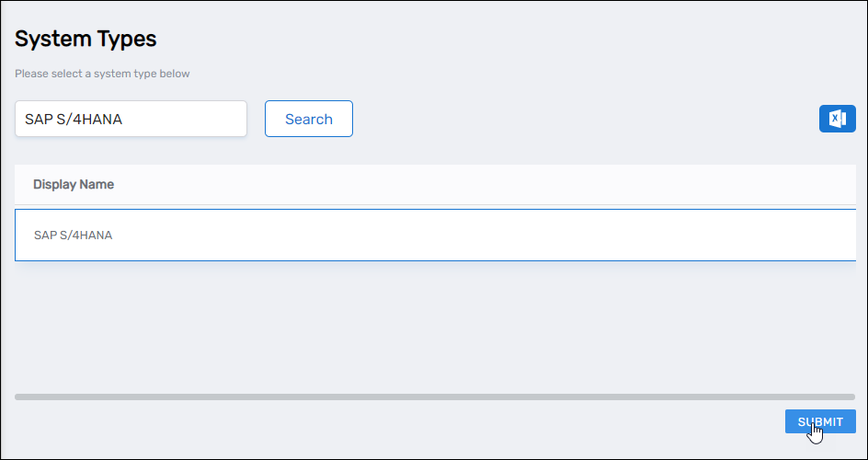
Task: Click the System Types heading
Action: [x=86, y=39]
